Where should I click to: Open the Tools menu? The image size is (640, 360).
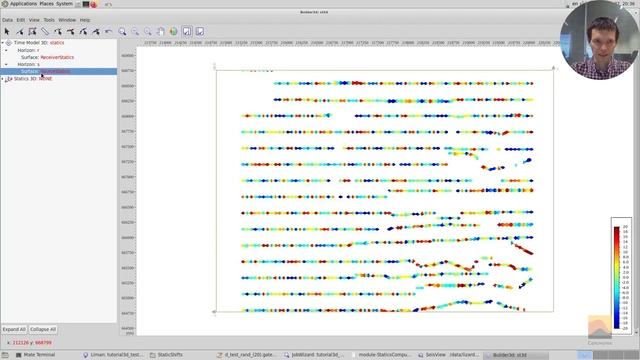(x=49, y=20)
